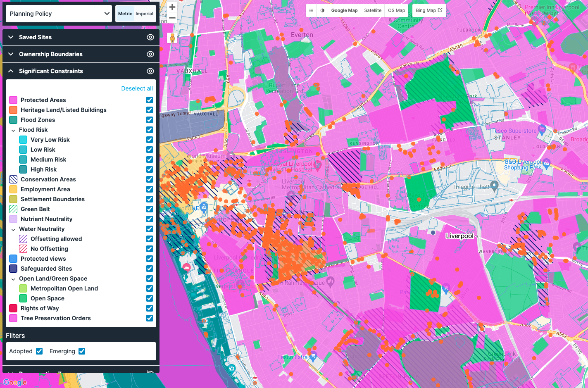This screenshot has width=588, height=388.
Task: Switch to the OS Map view
Action: (396, 10)
